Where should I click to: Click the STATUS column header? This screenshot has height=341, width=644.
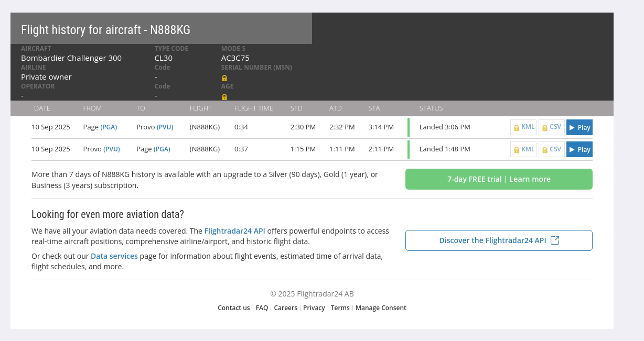pos(431,108)
